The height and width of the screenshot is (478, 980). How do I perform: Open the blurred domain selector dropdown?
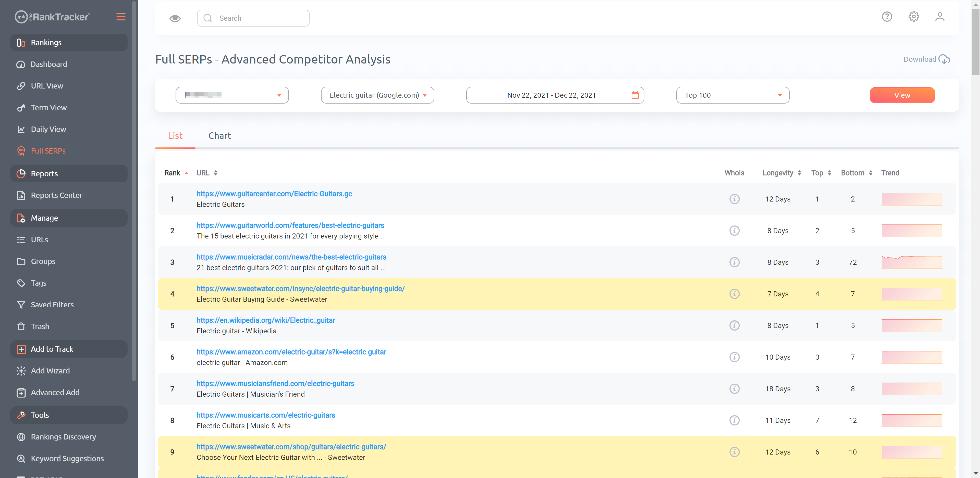(232, 95)
